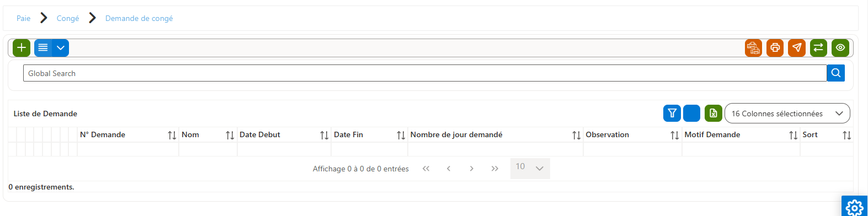The height and width of the screenshot is (216, 868).
Task: Sort by Nombre de jour demandé arrows
Action: click(x=577, y=135)
